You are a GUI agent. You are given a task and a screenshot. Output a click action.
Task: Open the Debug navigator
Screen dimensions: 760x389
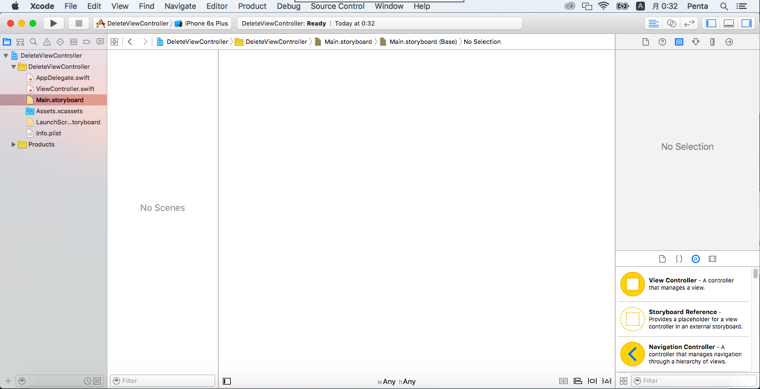click(74, 42)
